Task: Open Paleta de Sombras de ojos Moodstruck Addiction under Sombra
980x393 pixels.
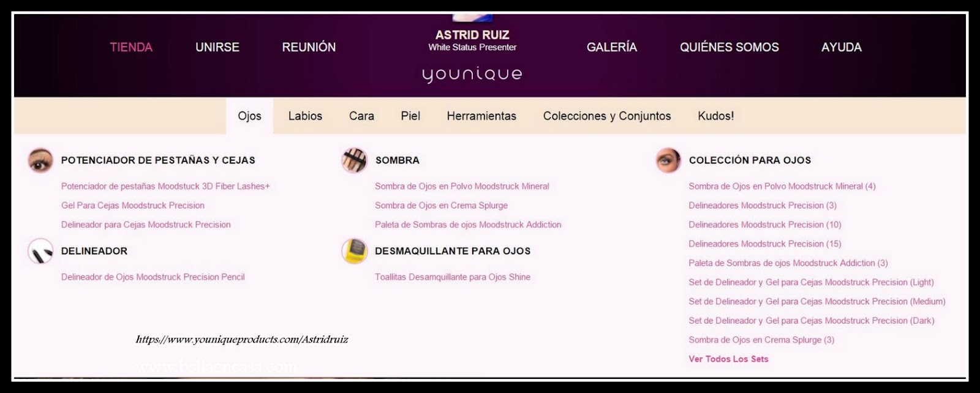Action: point(468,225)
